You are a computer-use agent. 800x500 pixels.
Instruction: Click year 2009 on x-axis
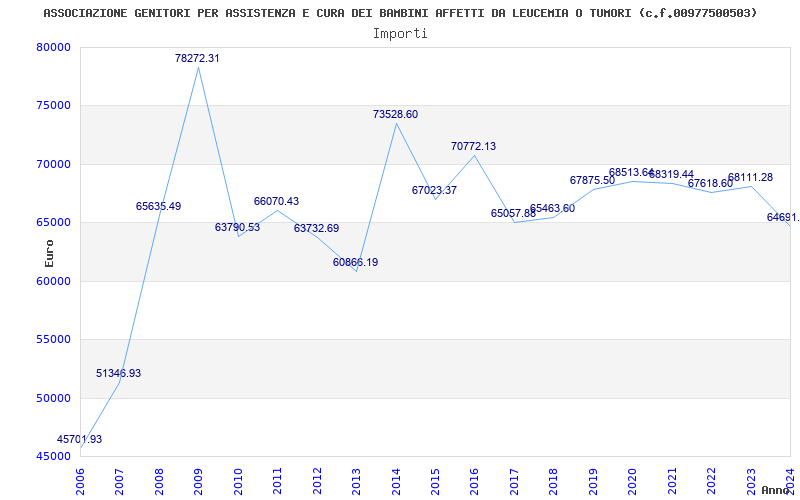point(198,481)
